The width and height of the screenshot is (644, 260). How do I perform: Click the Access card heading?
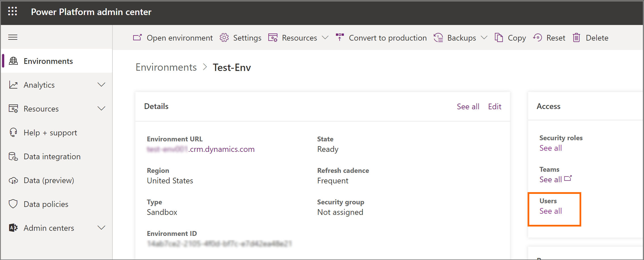(548, 106)
